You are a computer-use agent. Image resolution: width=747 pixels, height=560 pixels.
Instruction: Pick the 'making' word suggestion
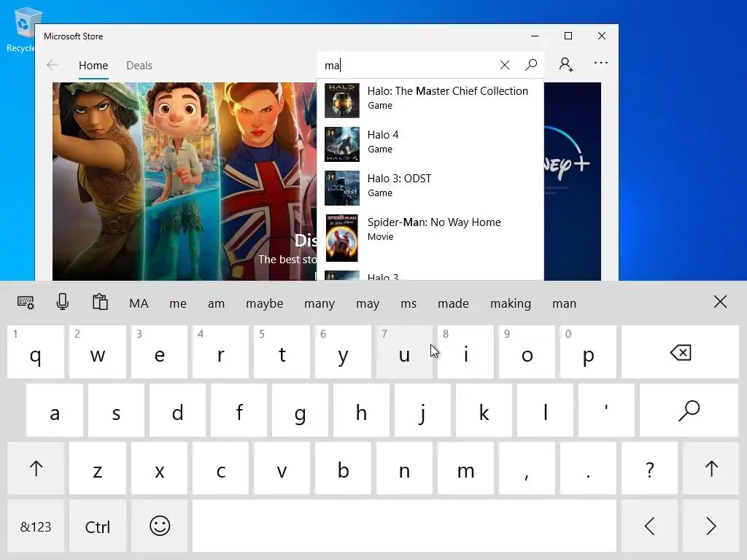pyautogui.click(x=510, y=304)
